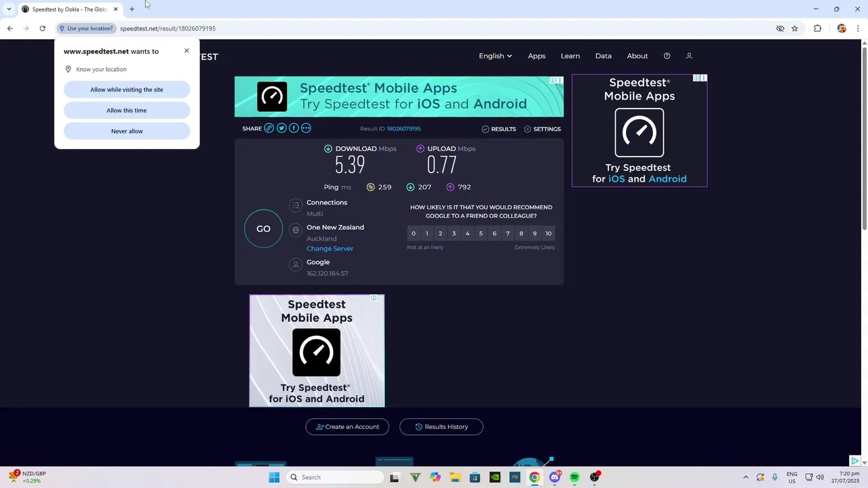This screenshot has width=868, height=488.
Task: Click the user icon beside Google
Action: (x=295, y=265)
